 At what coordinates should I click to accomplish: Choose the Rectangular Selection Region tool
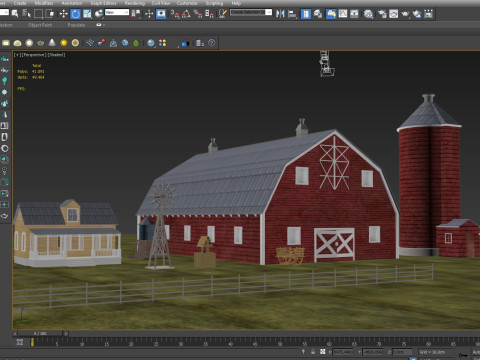[x=38, y=14]
